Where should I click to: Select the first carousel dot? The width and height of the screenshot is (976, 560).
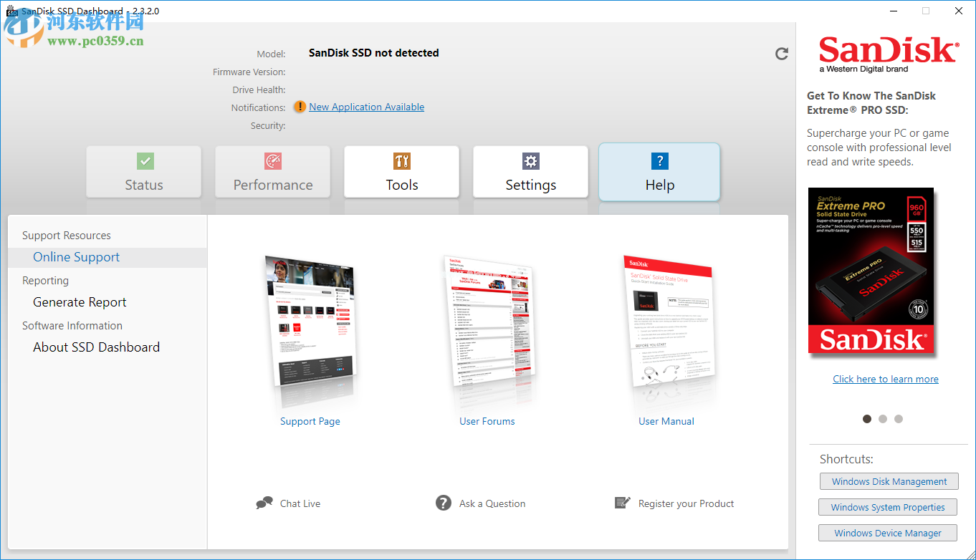click(x=867, y=419)
